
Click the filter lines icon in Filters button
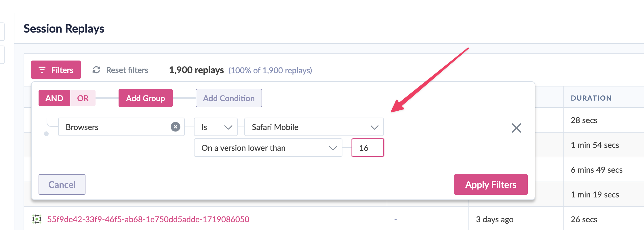[x=42, y=70]
